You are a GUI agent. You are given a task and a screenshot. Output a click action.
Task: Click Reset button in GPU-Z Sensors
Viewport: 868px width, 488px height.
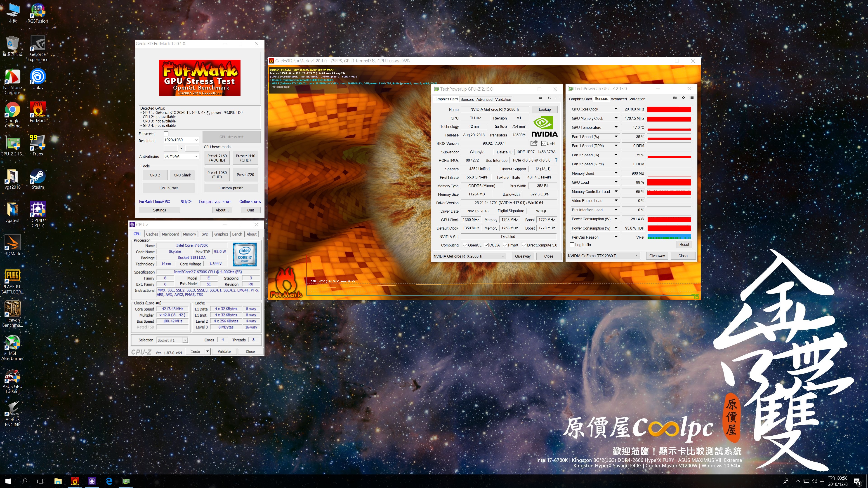pyautogui.click(x=684, y=244)
